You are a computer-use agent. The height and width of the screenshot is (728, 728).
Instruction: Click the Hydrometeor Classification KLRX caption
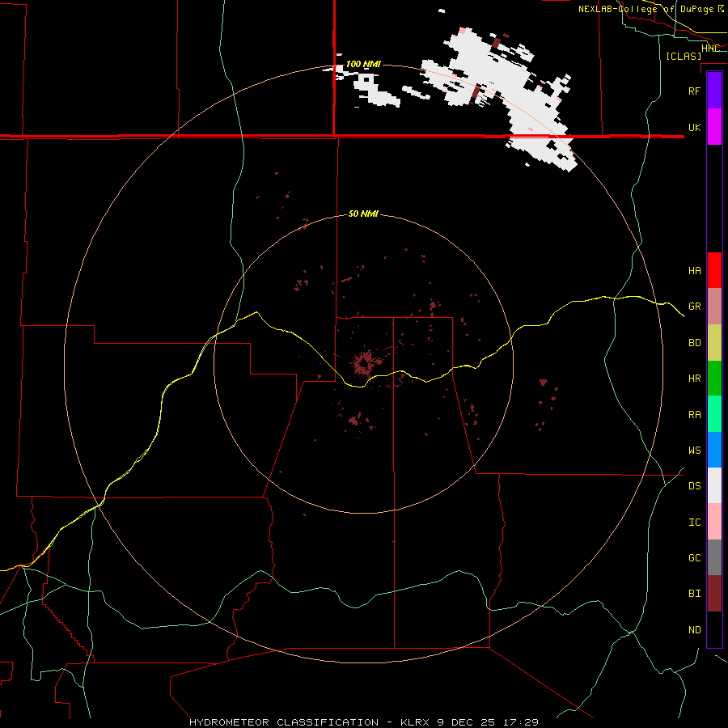pos(363,722)
